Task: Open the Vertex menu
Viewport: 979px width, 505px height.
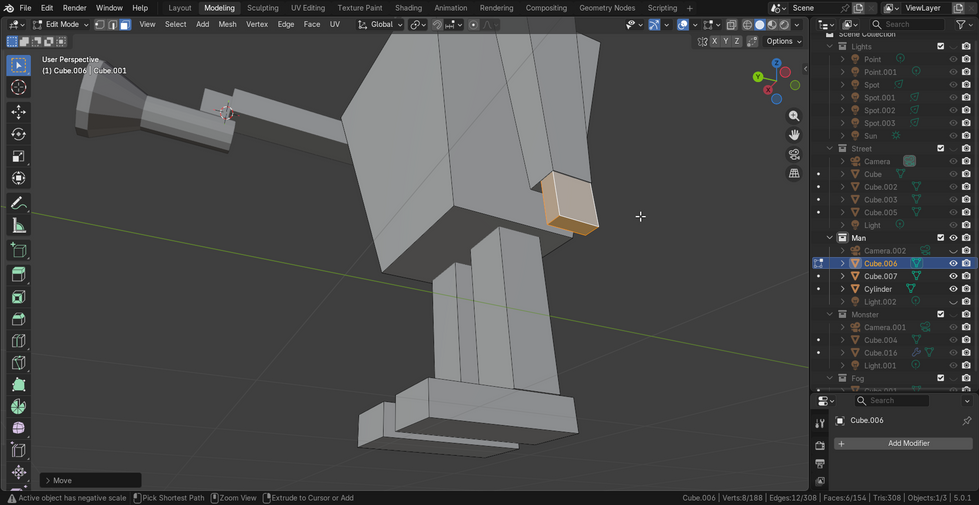Action: [257, 24]
